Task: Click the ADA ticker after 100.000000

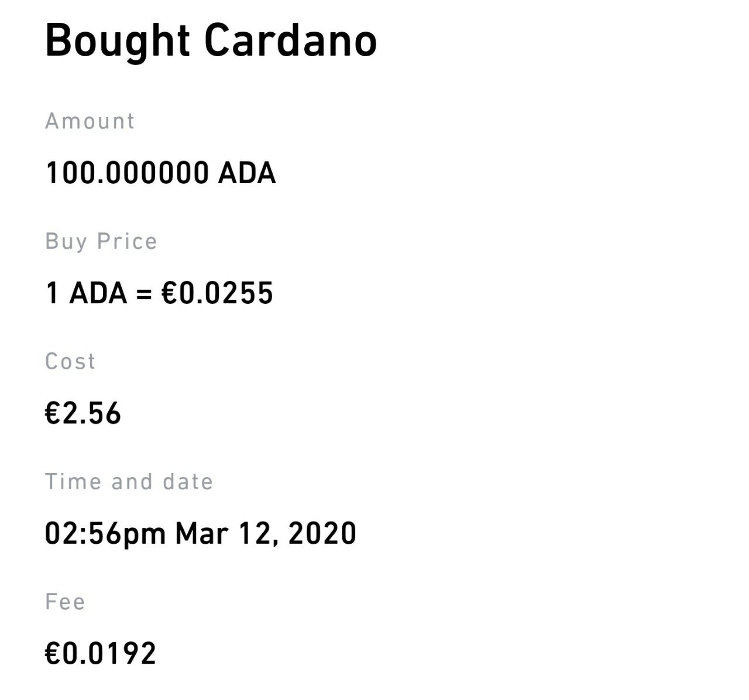Action: click(246, 173)
